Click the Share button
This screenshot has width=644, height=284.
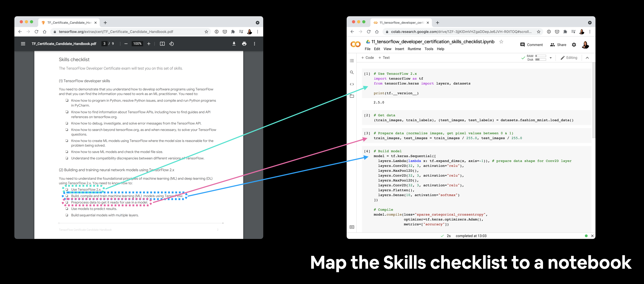(558, 45)
